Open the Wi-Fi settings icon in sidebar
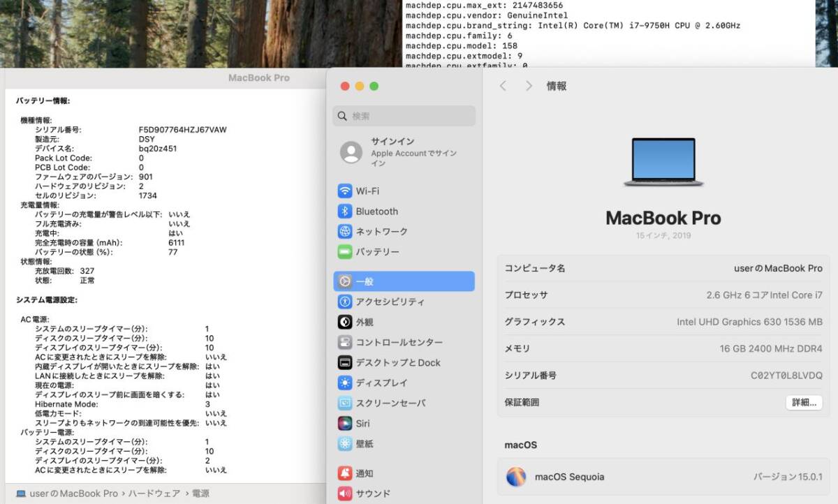Viewport: 838px width, 504px height. coord(344,191)
